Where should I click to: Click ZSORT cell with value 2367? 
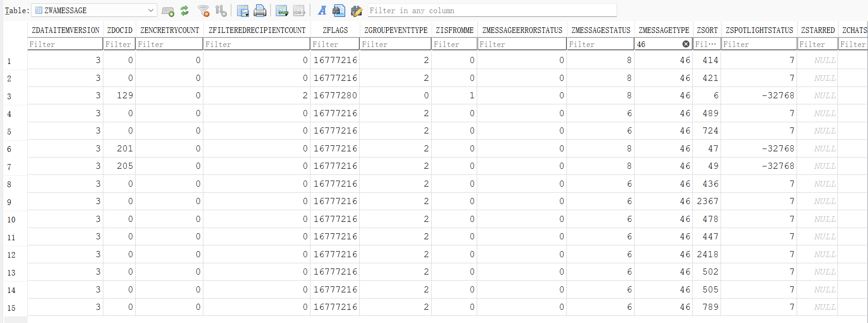pos(707,201)
